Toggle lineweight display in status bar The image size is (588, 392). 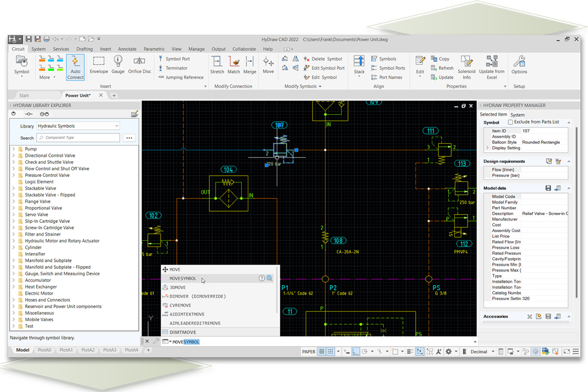pyautogui.click(x=410, y=352)
